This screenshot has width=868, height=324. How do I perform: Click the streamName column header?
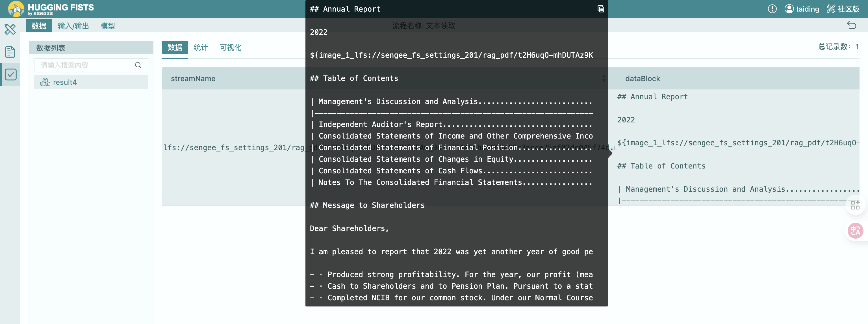pyautogui.click(x=193, y=79)
